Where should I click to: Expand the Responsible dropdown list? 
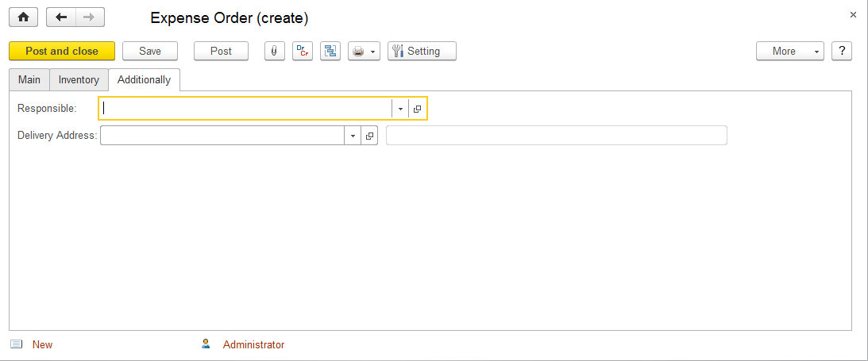pyautogui.click(x=400, y=109)
